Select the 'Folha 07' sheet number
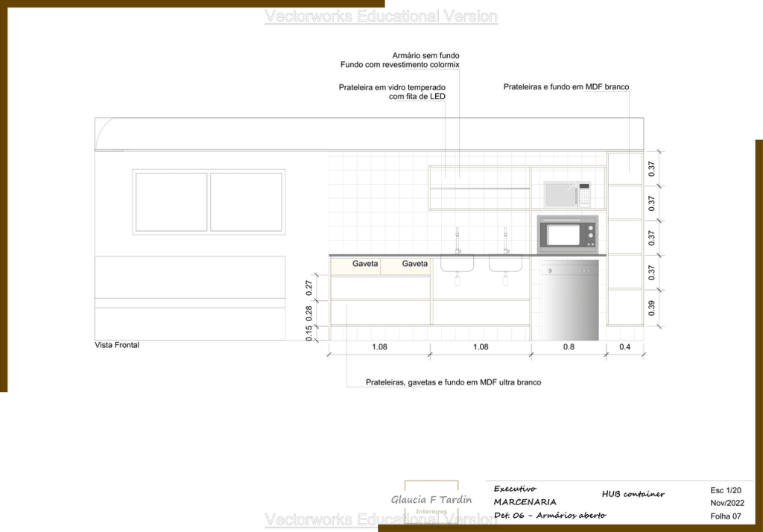The image size is (763, 532). (726, 516)
